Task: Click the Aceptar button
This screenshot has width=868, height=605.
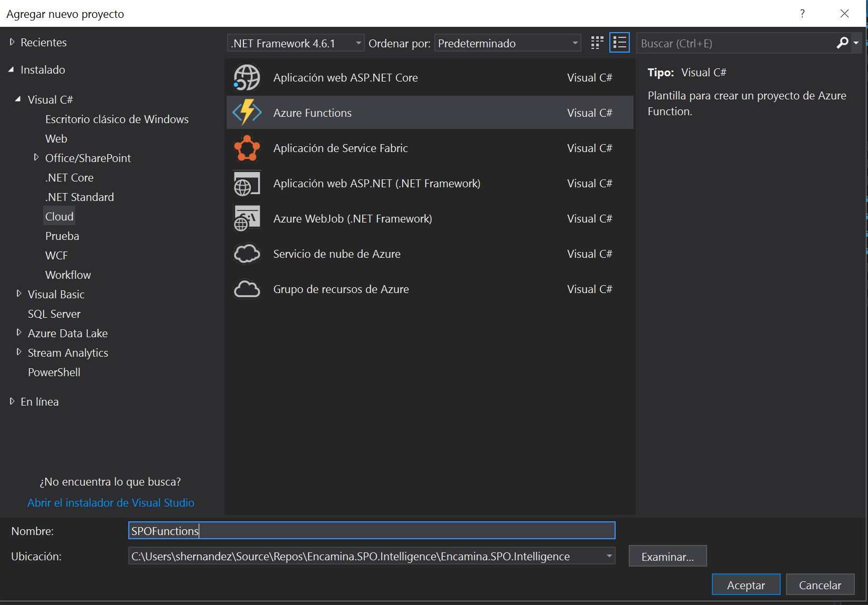Action: 746,584
